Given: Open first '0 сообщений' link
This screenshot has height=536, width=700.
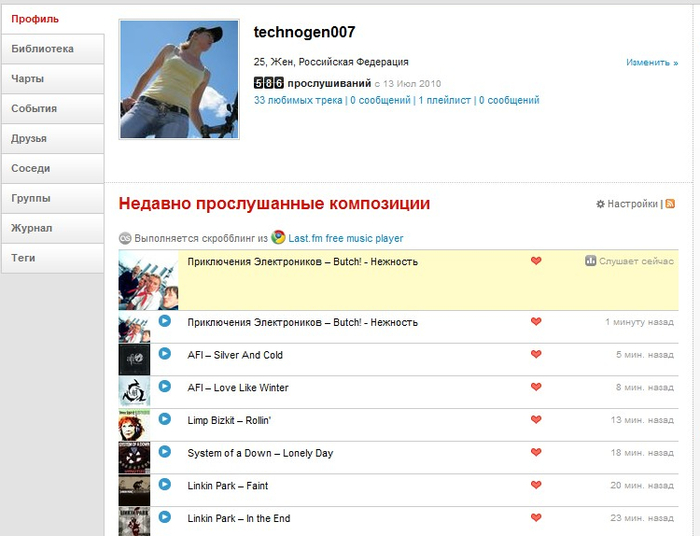Looking at the screenshot, I should 380,100.
